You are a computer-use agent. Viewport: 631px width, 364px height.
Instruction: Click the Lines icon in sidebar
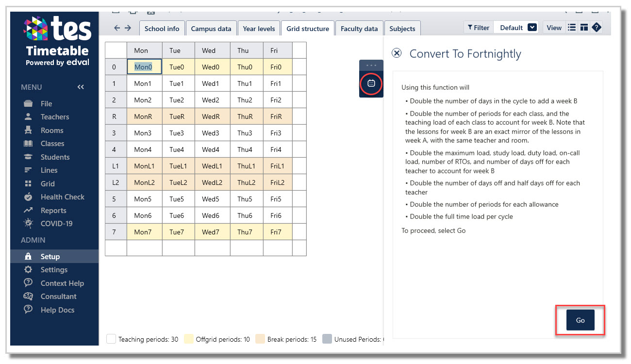pos(29,170)
